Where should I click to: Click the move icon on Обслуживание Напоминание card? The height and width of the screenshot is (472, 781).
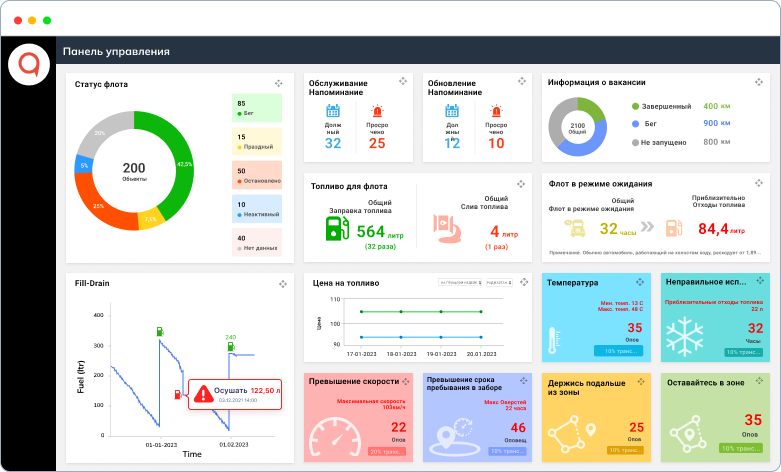pos(403,81)
